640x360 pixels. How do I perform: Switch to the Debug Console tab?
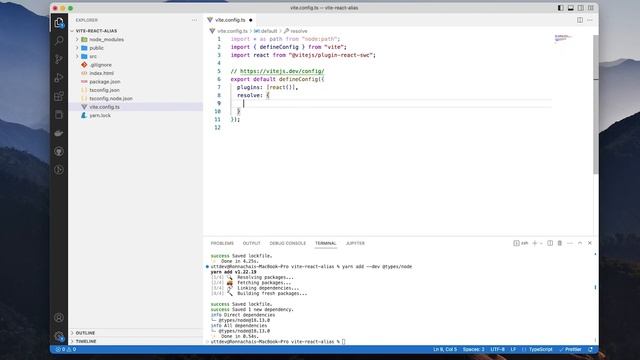[287, 243]
